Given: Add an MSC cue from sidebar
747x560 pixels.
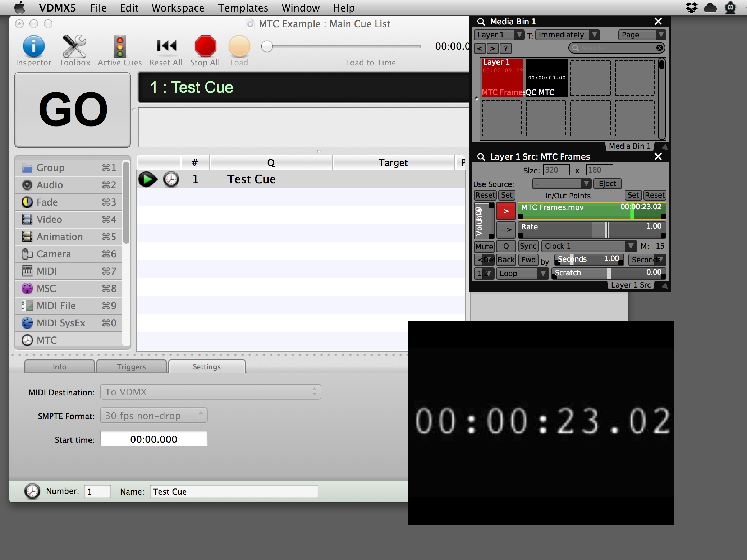Looking at the screenshot, I should click(x=69, y=289).
